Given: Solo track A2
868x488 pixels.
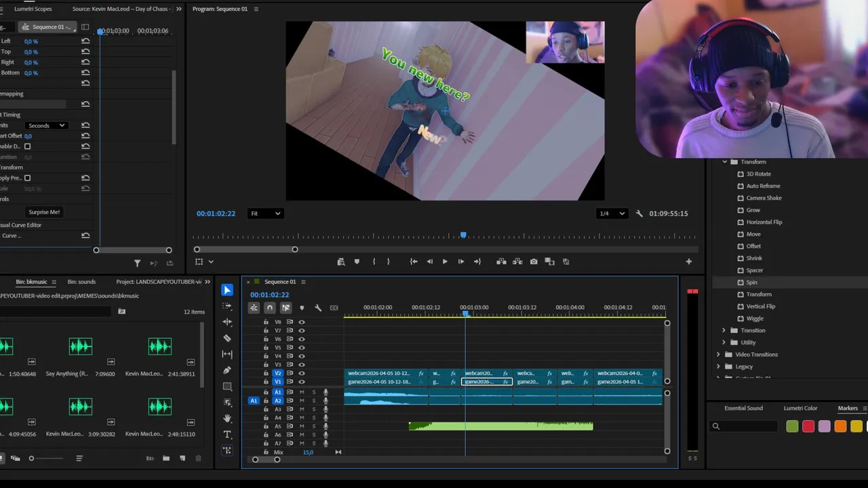Looking at the screenshot, I should pos(313,401).
